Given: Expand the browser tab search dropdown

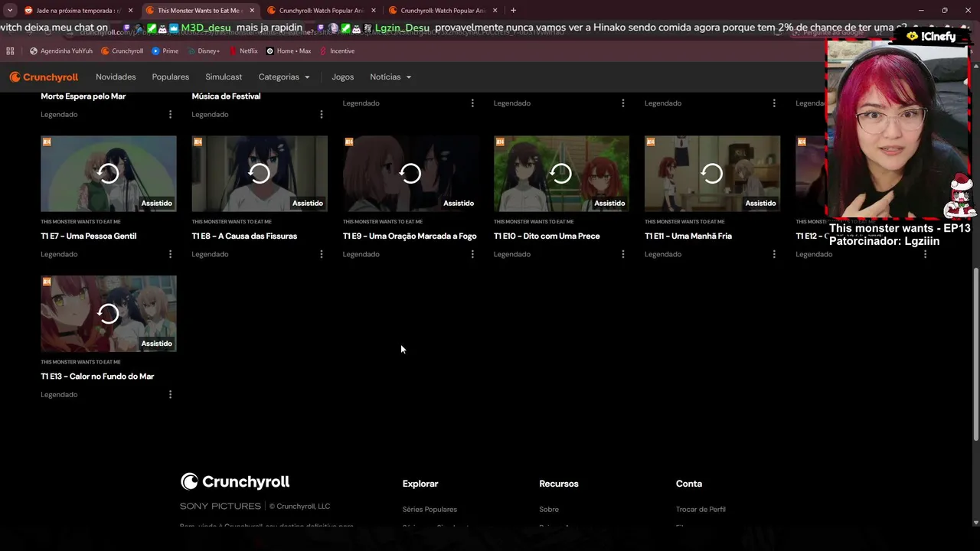Looking at the screenshot, I should tap(10, 11).
